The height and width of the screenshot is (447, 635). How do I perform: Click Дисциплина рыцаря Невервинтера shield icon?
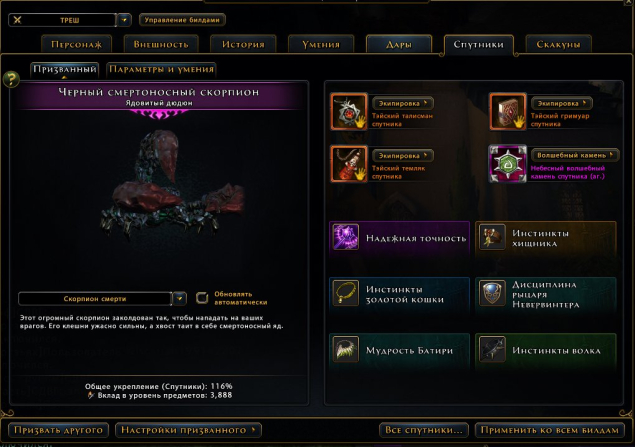click(492, 293)
